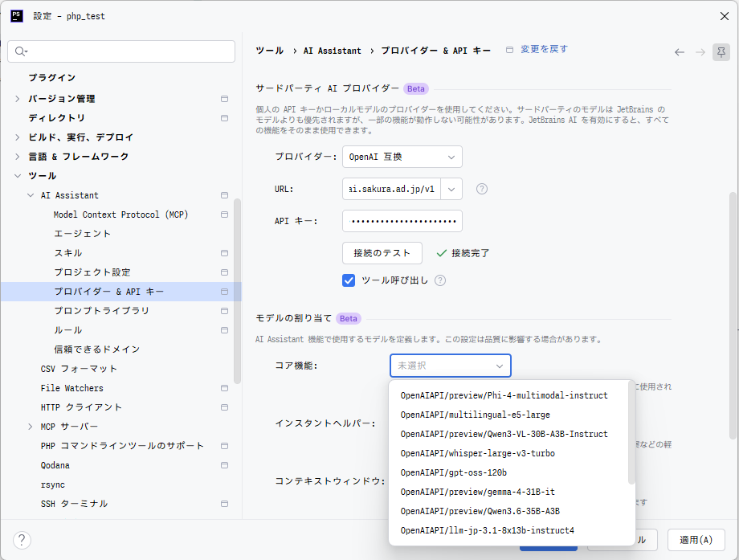739x560 pixels.
Task: Click the API キー password field
Action: pos(402,221)
